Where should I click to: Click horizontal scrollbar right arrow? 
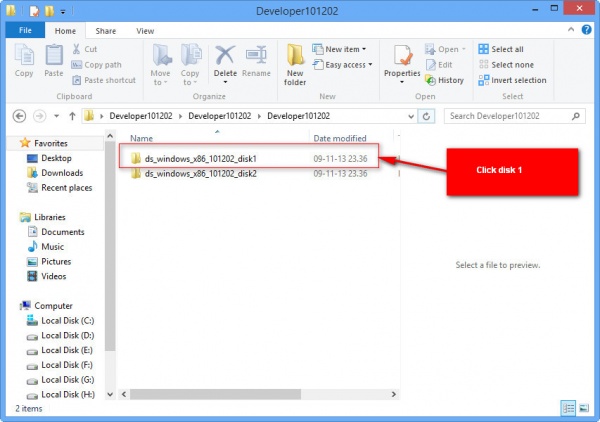click(393, 394)
